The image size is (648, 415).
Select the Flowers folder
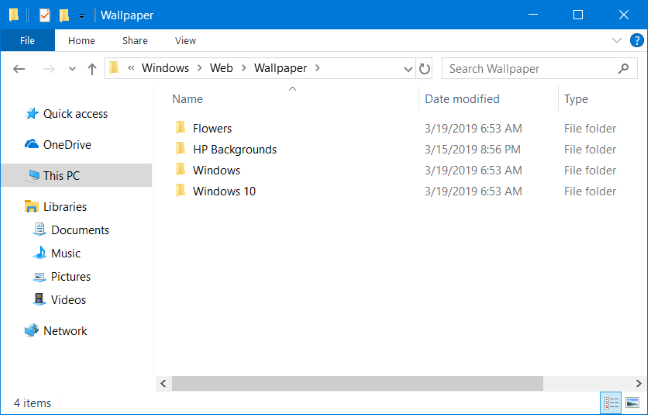point(212,129)
